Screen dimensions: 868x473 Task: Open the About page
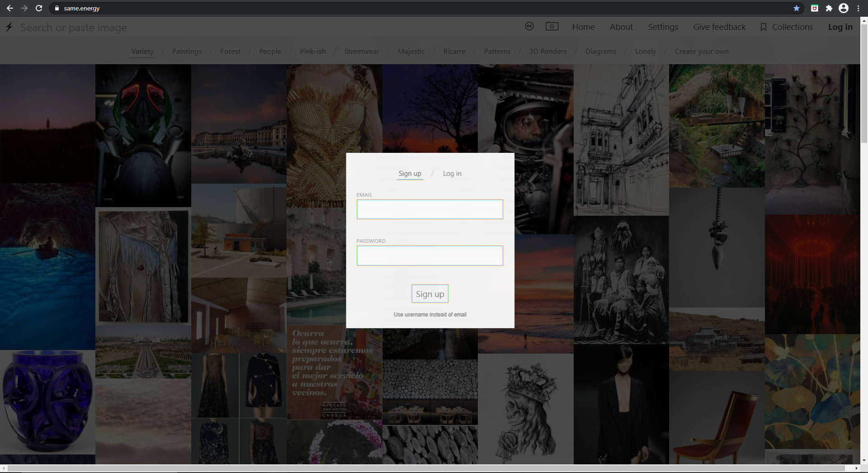[622, 27]
